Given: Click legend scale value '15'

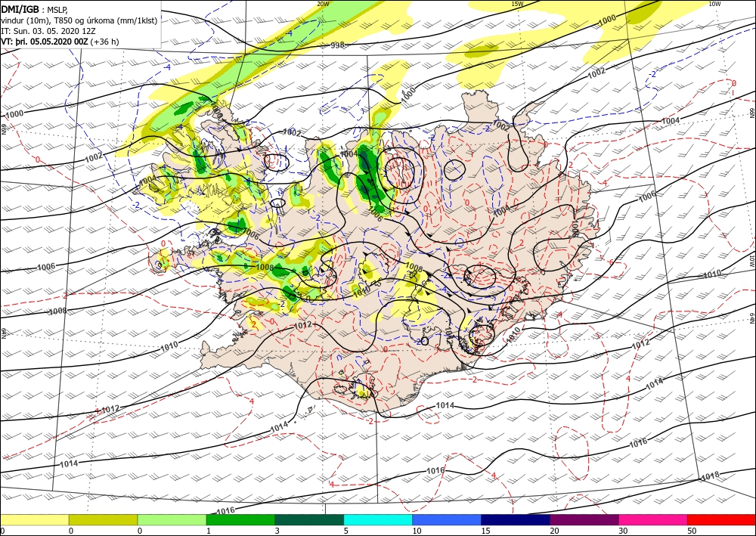Looking at the screenshot, I should coord(485,531).
